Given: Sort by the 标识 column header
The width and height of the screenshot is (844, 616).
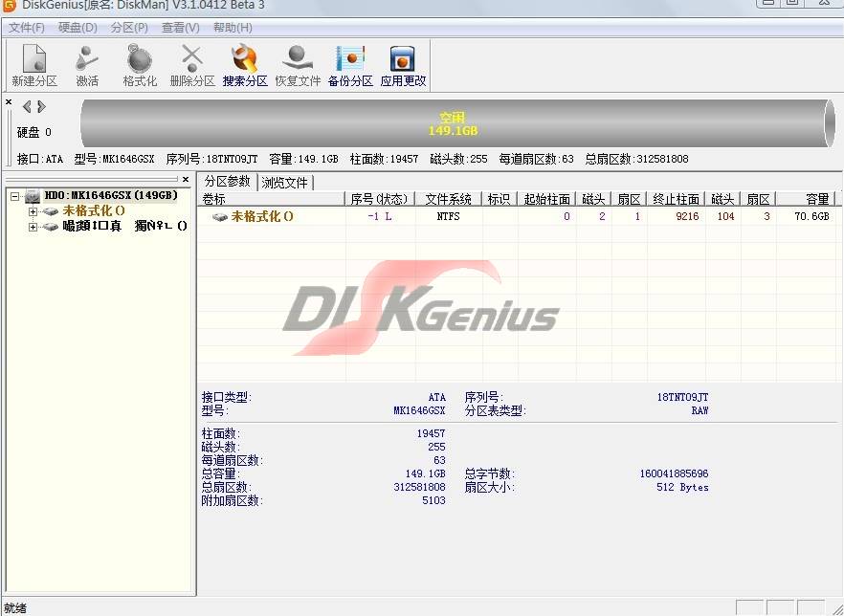Looking at the screenshot, I should point(499,199).
